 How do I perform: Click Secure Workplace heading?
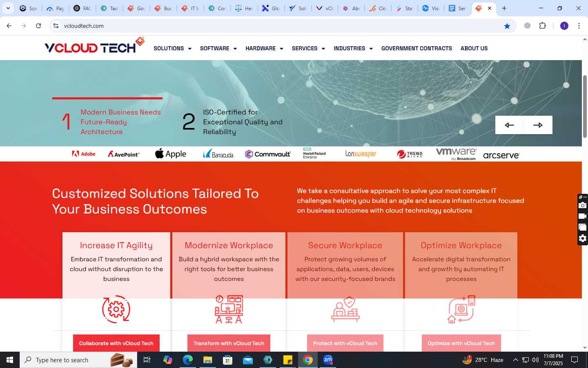point(345,245)
